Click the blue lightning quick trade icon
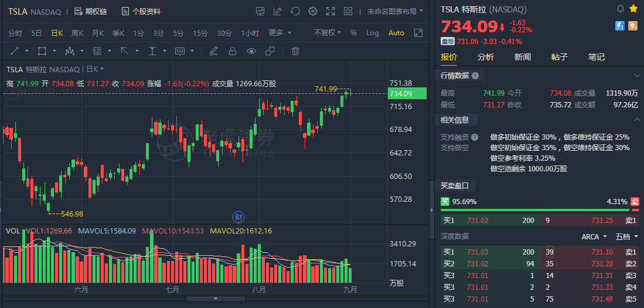 [620, 26]
